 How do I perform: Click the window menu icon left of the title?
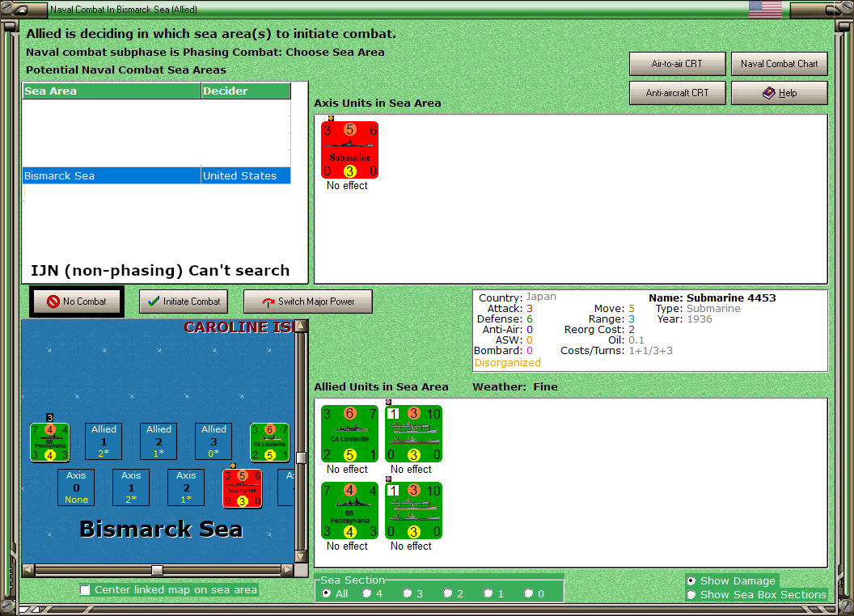point(22,9)
